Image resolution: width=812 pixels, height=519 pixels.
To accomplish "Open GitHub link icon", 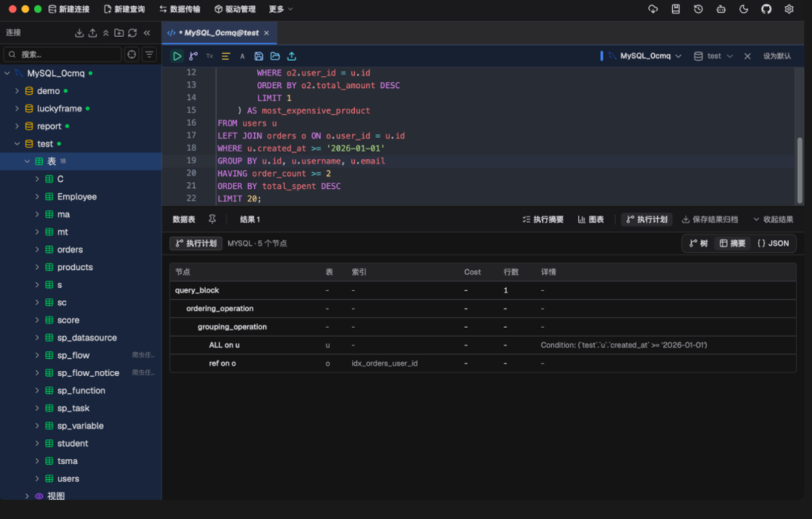I will coord(766,9).
